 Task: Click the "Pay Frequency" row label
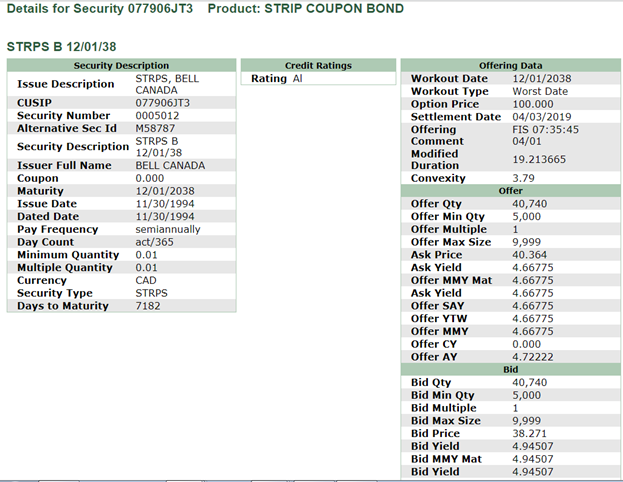point(57,229)
